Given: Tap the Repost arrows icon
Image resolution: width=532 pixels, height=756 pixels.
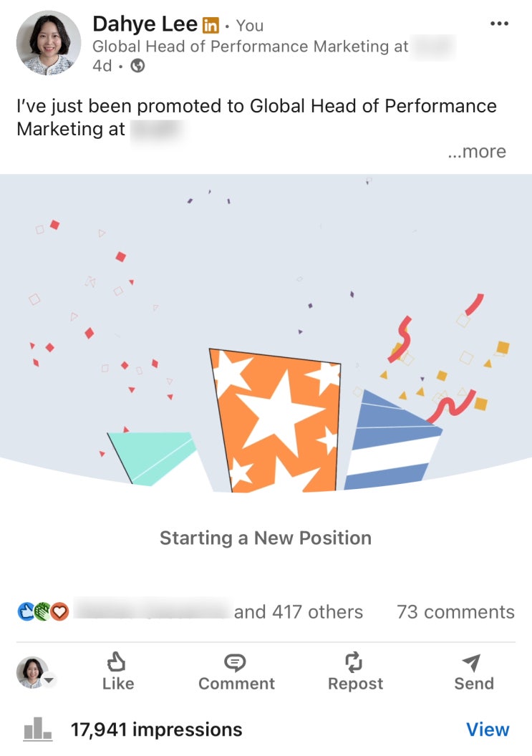Looking at the screenshot, I should pyautogui.click(x=354, y=662).
